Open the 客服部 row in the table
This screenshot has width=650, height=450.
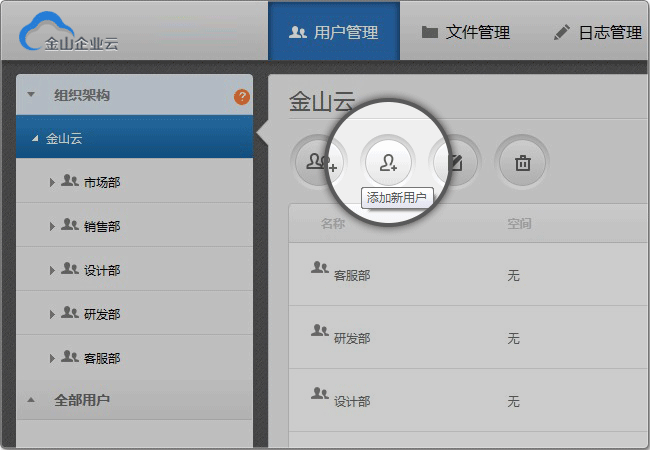click(x=468, y=274)
